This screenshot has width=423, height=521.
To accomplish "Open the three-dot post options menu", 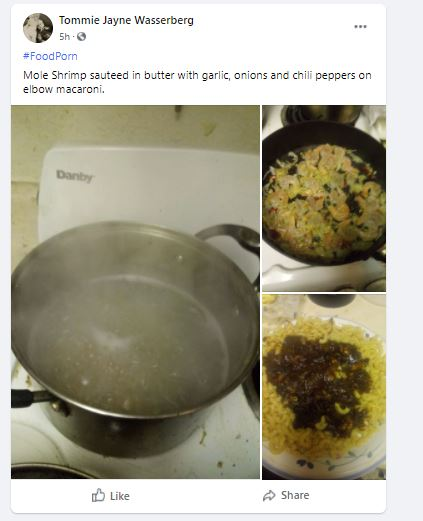I will (x=360, y=27).
